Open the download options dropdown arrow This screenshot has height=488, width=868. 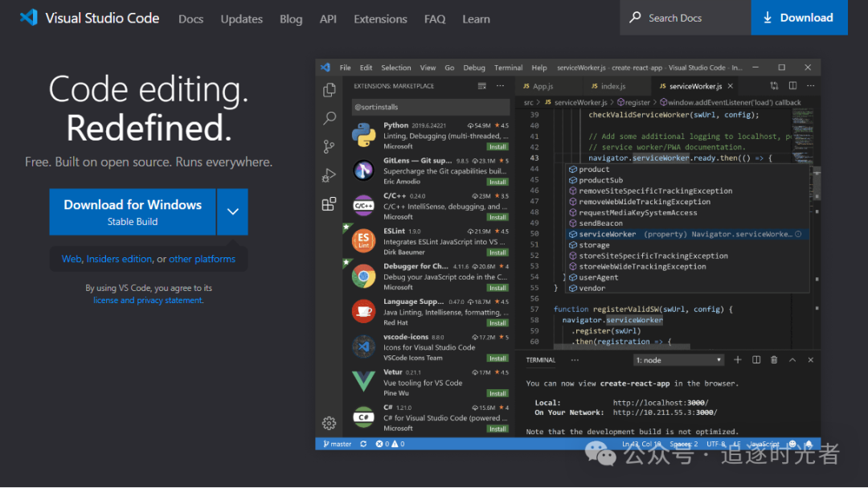pyautogui.click(x=232, y=211)
